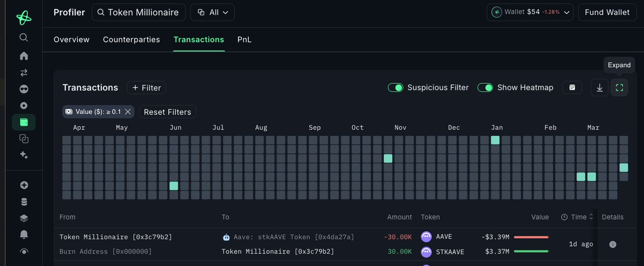Switch to the PnL tab
Screen dimensions: 644x266
click(x=244, y=40)
